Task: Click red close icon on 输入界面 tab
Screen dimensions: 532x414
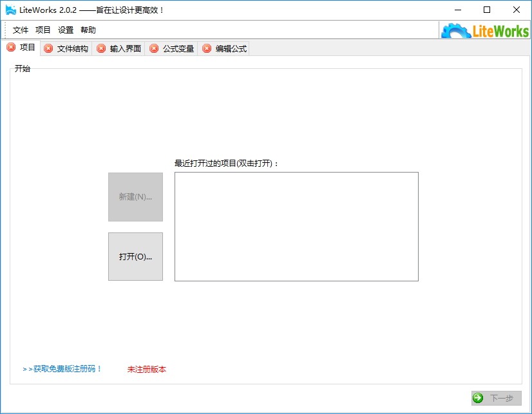Action: point(101,49)
